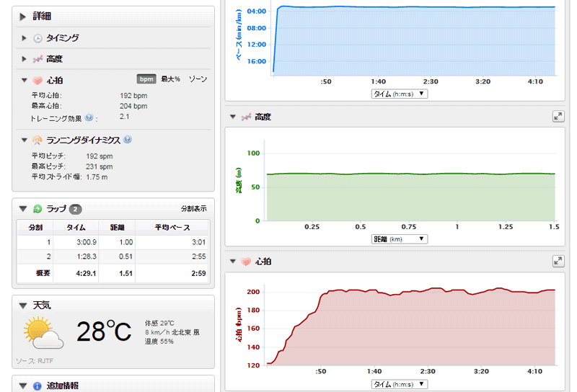Click the heart icon in left 心拍 section
The width and height of the screenshot is (577, 392).
[x=38, y=80]
